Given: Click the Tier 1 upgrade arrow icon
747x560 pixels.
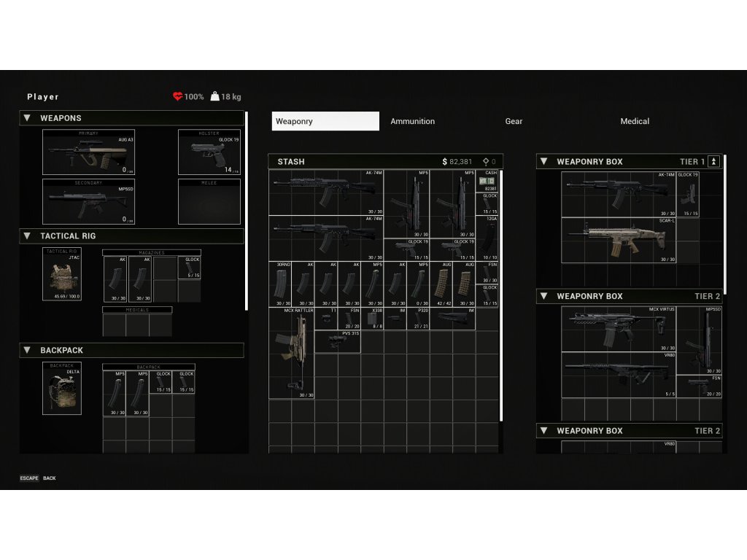Looking at the screenshot, I should (x=713, y=161).
